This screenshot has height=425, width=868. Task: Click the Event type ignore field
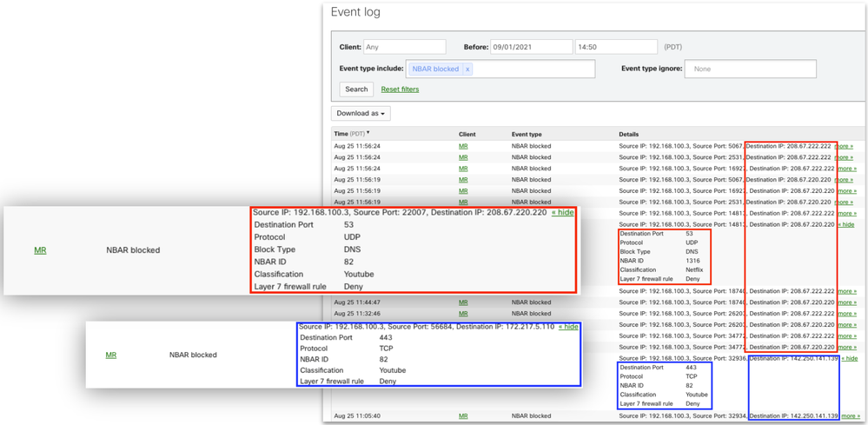(750, 69)
